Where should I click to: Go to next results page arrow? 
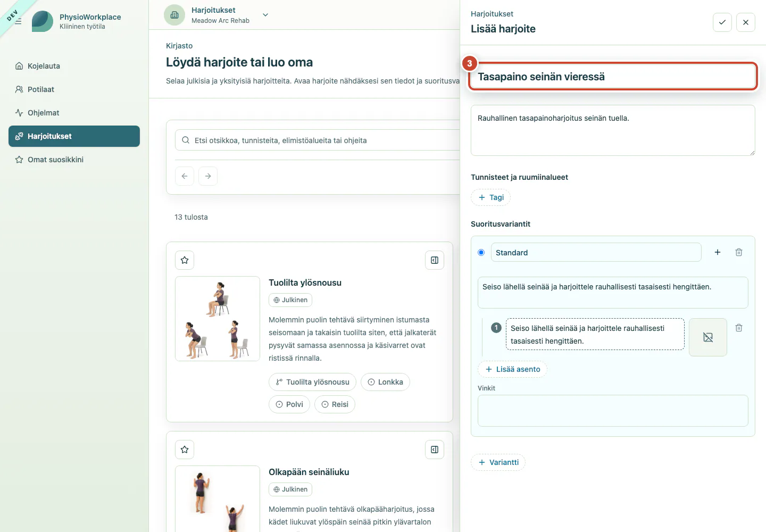click(x=208, y=176)
